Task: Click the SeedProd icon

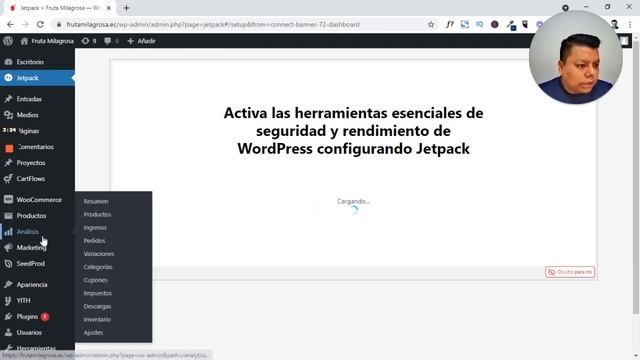Action: coord(8,264)
